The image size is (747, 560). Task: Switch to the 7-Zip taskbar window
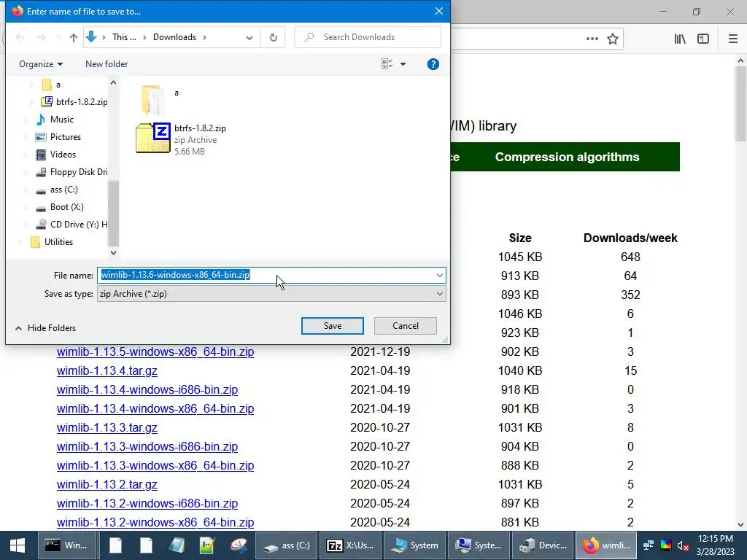point(349,545)
